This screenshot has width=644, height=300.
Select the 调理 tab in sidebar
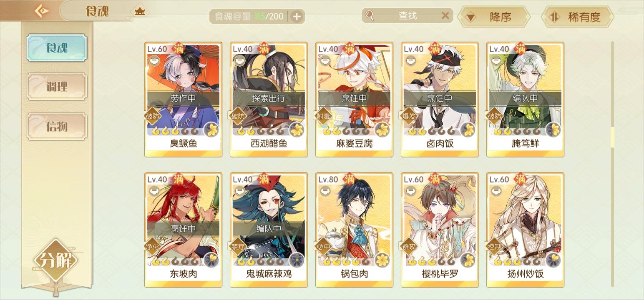click(x=57, y=87)
